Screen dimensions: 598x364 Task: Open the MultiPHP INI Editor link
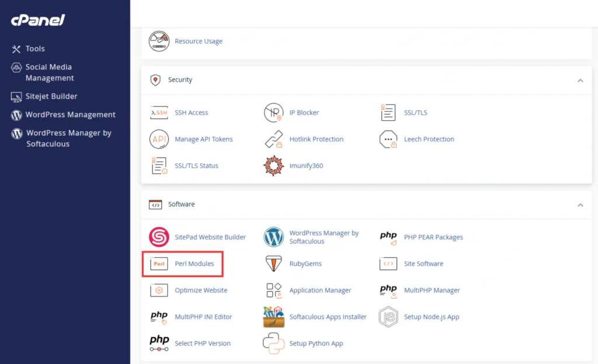(203, 317)
